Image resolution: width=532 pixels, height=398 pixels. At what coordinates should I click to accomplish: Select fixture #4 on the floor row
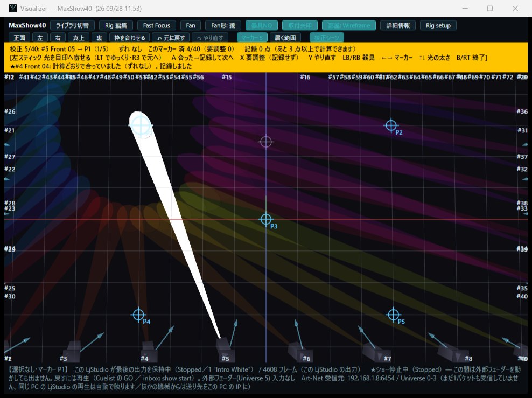point(149,351)
